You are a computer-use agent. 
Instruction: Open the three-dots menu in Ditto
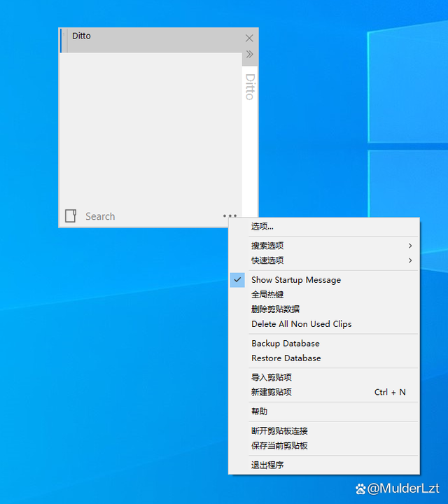(230, 216)
